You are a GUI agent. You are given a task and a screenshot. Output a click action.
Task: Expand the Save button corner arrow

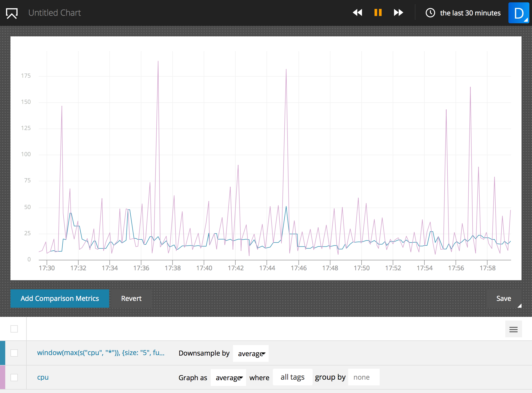[x=519, y=306]
